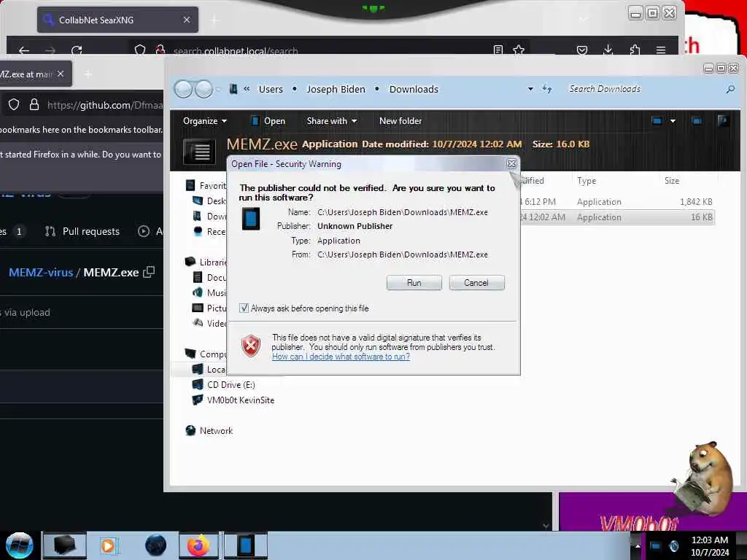Sort files by the Type column

click(587, 181)
